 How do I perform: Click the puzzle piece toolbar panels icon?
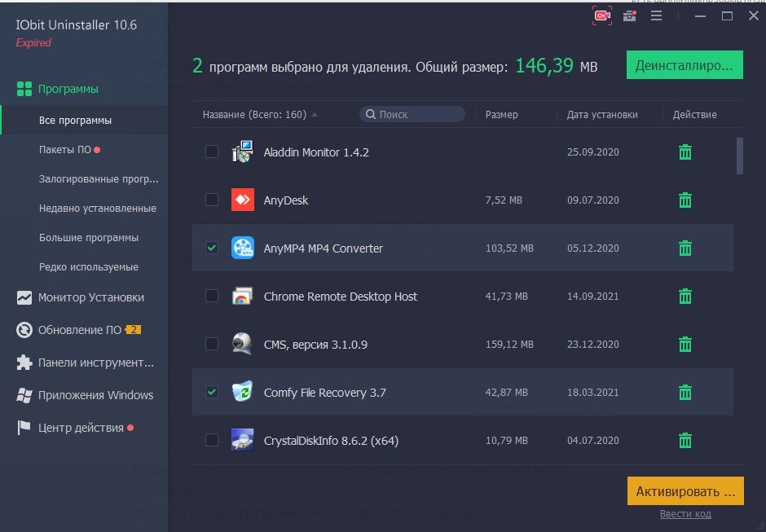tap(24, 363)
